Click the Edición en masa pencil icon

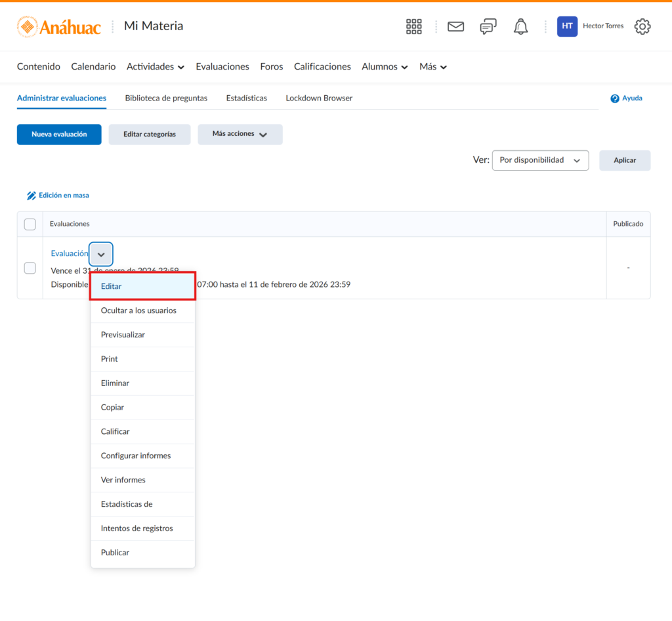(31, 196)
